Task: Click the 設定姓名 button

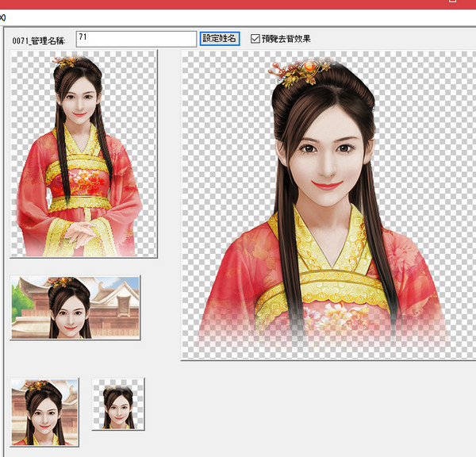Action: click(x=220, y=39)
